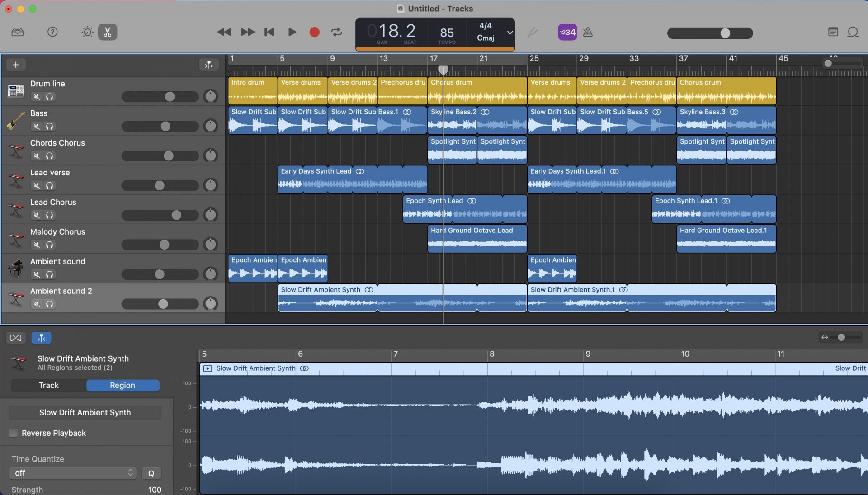This screenshot has width=868, height=495.
Task: Select the smart controls icon bottom left
Action: coord(16,337)
